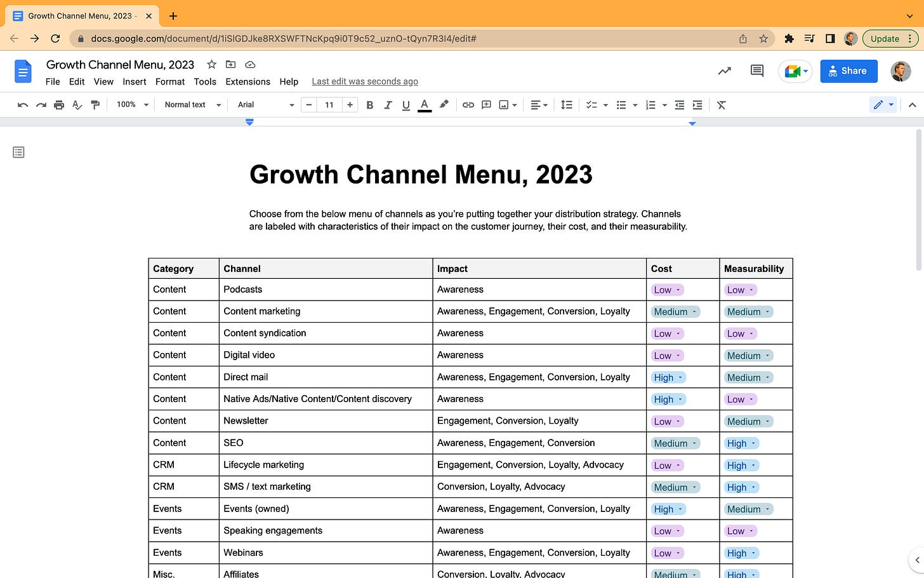Select the Paint format tool

point(95,105)
